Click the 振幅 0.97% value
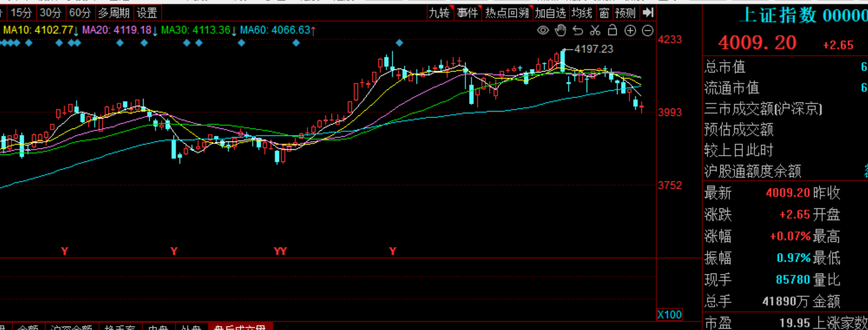The image size is (868, 330). click(793, 258)
